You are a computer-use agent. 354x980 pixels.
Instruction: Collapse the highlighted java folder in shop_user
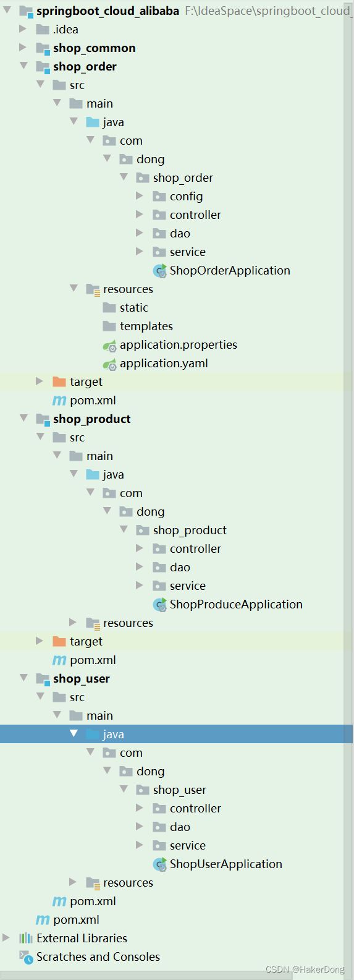[x=74, y=733]
